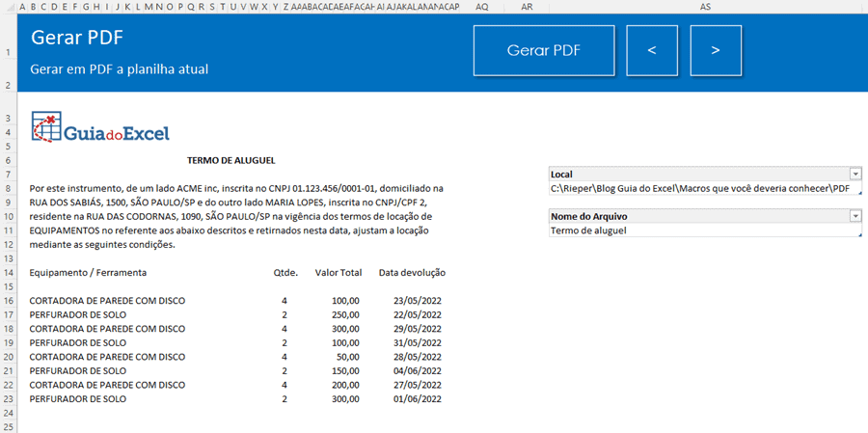Screen dimensions: 868x433
Task: Open the Nome do Arquivo filter dropdown
Action: (854, 216)
